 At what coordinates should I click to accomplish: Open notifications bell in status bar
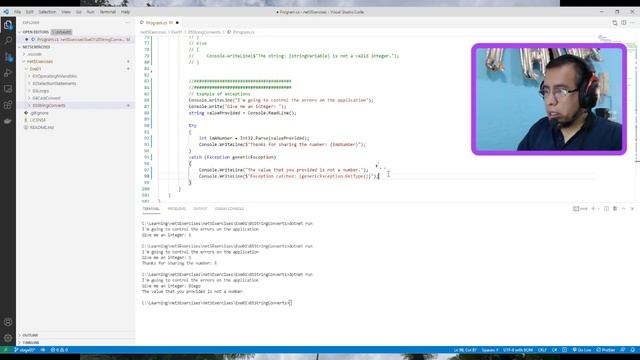(633, 350)
